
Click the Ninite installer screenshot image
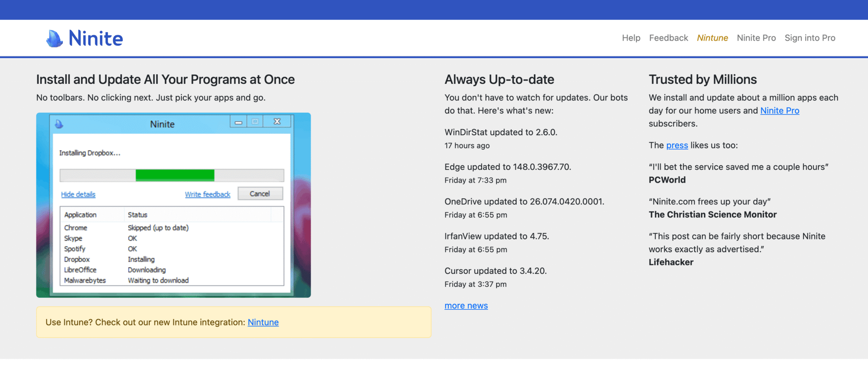173,205
